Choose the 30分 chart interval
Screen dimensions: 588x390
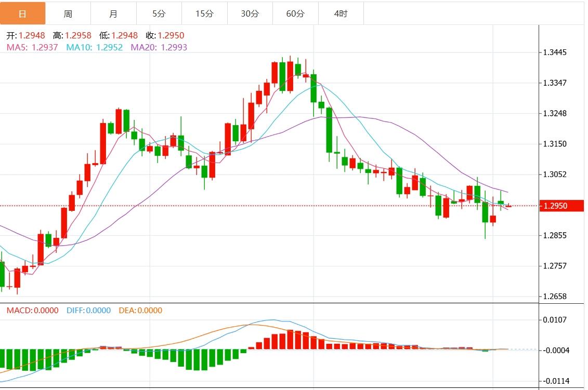click(250, 14)
